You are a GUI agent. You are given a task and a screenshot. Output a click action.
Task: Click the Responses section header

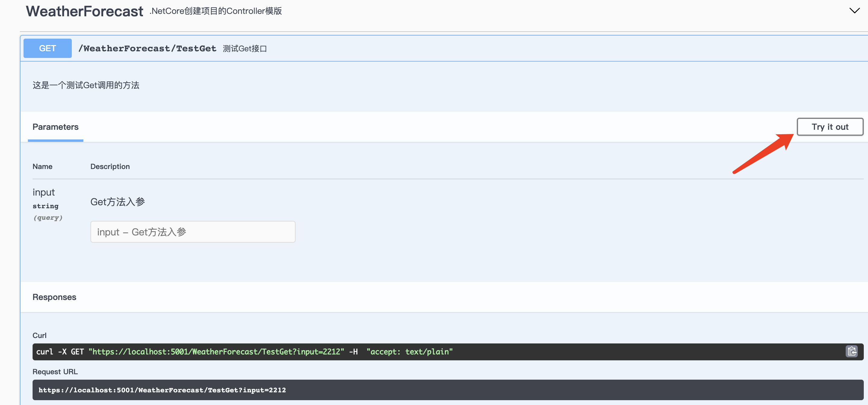coord(54,297)
